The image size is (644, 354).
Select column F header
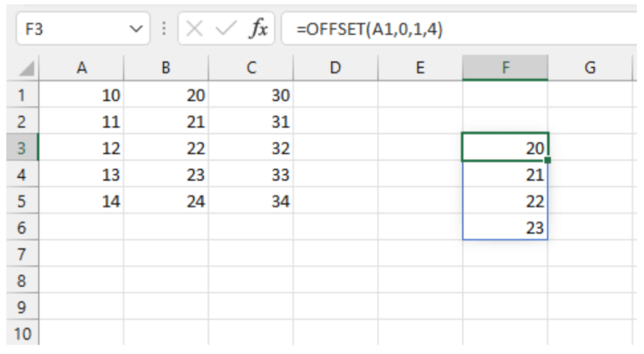click(x=505, y=68)
